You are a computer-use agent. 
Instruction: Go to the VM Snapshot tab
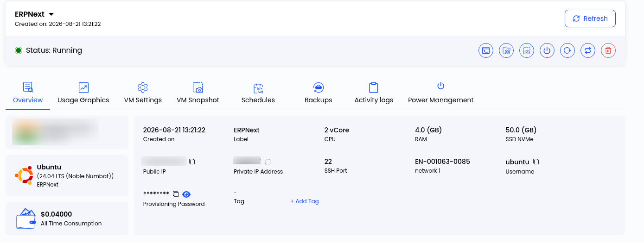(198, 93)
